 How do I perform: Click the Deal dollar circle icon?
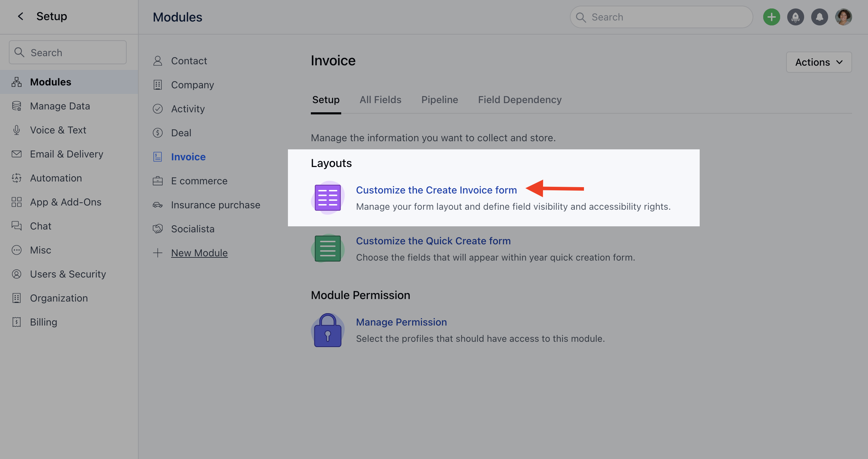(x=158, y=133)
